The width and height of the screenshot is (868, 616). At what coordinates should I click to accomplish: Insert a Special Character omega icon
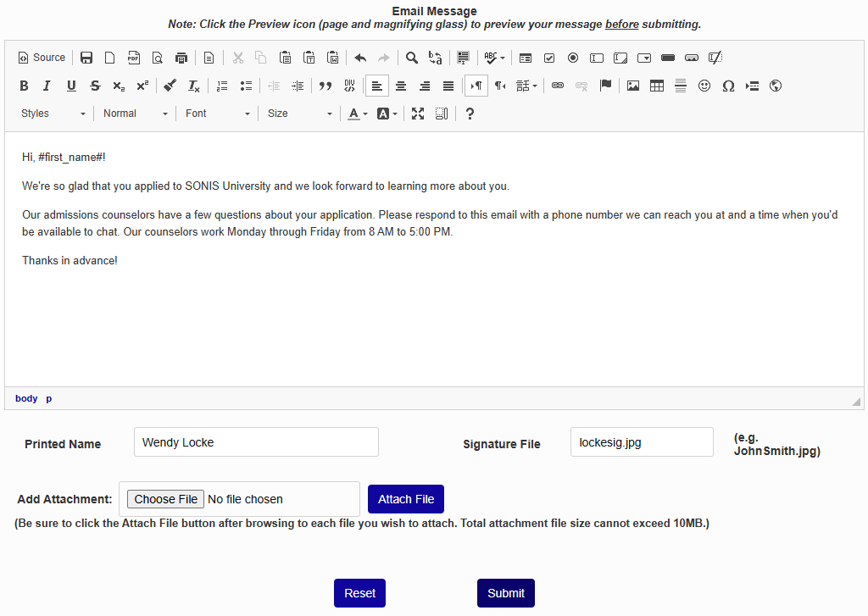click(x=728, y=86)
